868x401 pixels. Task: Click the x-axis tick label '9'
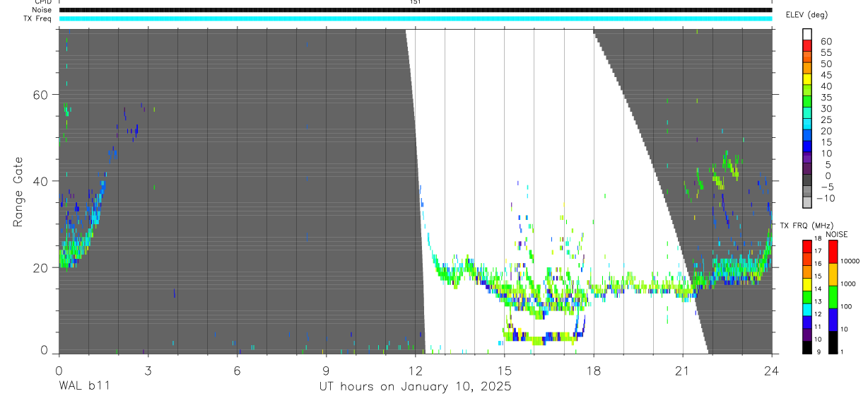point(326,370)
